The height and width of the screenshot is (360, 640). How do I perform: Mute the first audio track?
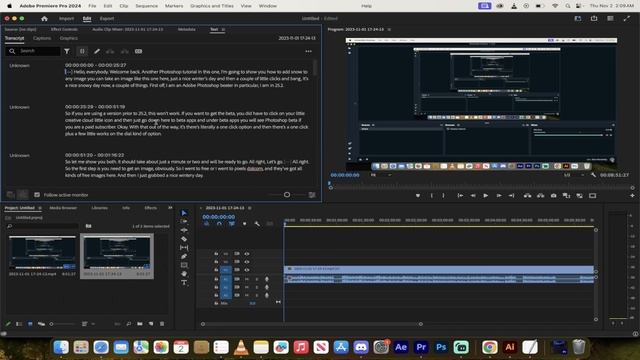click(247, 279)
